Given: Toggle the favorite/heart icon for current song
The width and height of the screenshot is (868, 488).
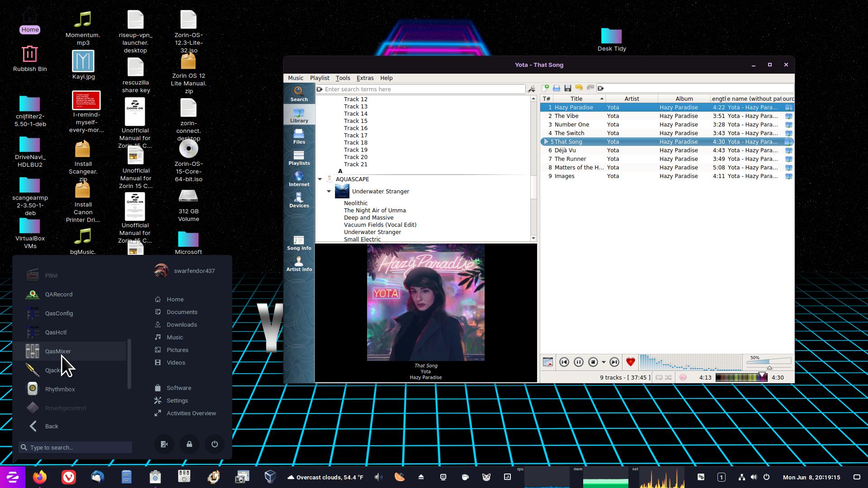Looking at the screenshot, I should [630, 361].
